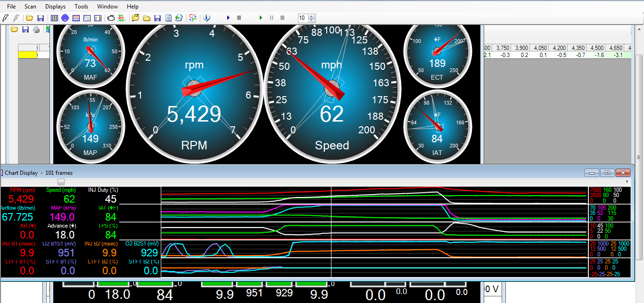
Task: Open the Displays menu
Action: click(x=56, y=7)
